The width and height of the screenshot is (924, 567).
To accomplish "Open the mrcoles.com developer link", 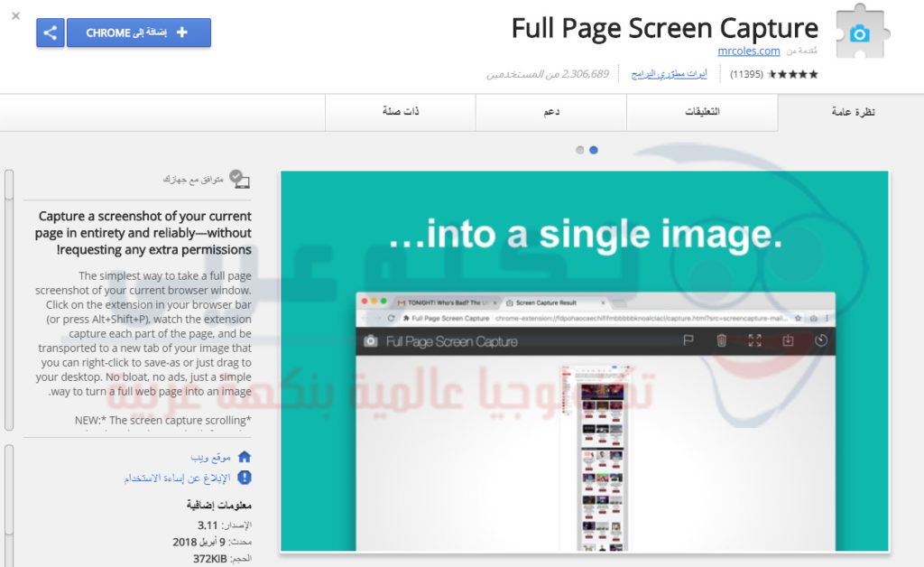I will pos(748,51).
